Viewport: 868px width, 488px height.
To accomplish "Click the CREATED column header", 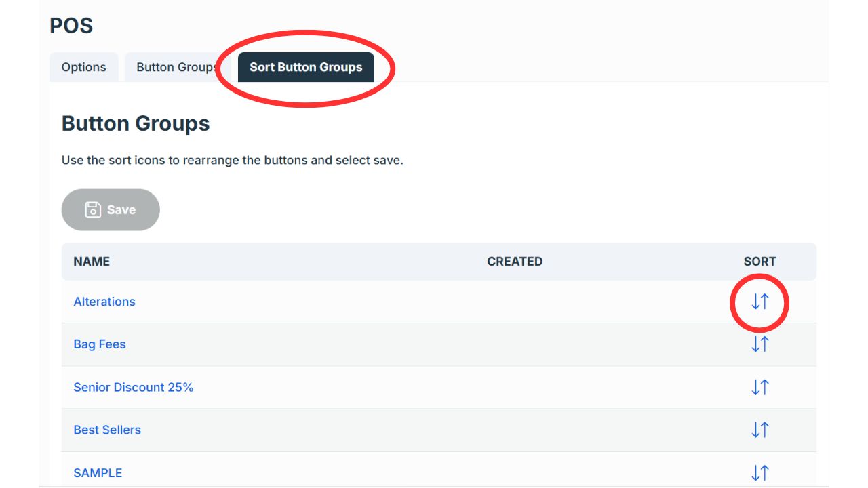I will tap(515, 262).
